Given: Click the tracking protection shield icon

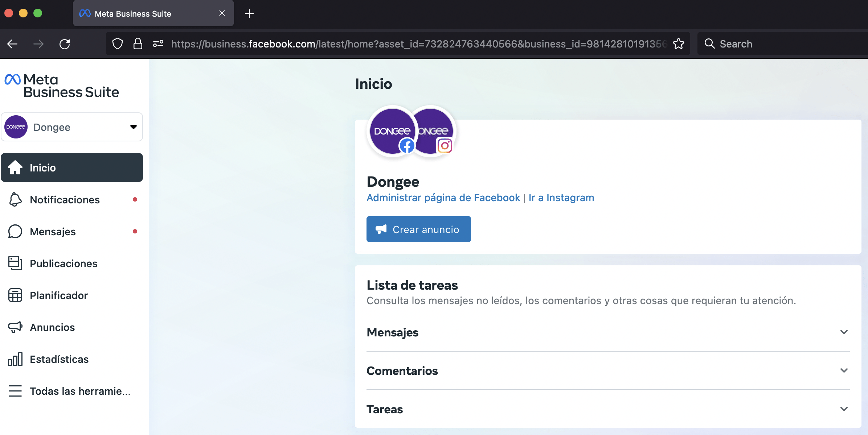Looking at the screenshot, I should pos(118,44).
